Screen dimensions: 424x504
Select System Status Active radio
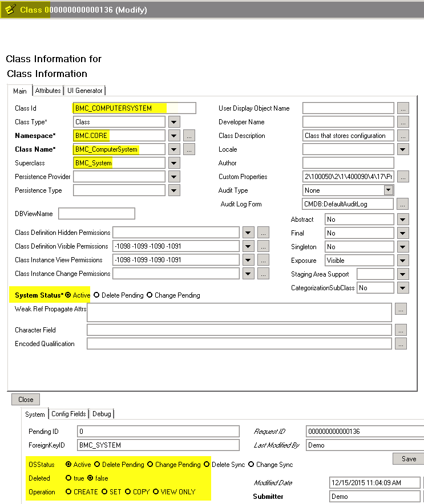[x=68, y=295]
